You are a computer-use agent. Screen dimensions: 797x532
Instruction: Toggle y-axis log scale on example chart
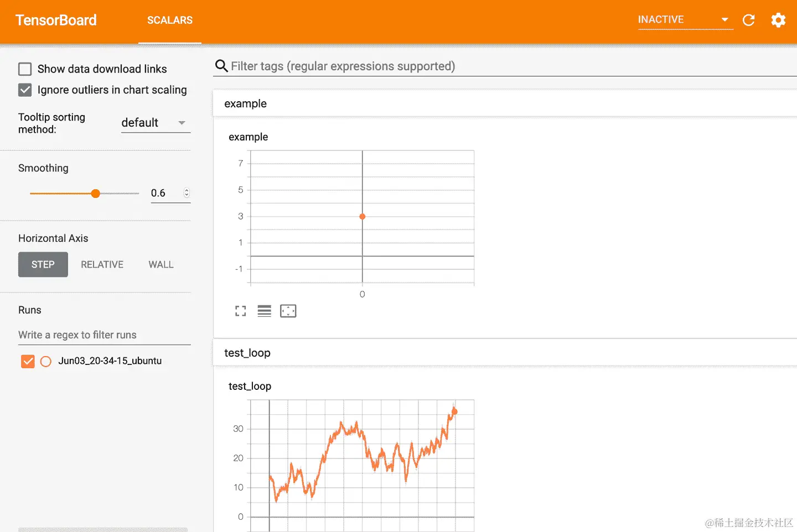tap(265, 311)
